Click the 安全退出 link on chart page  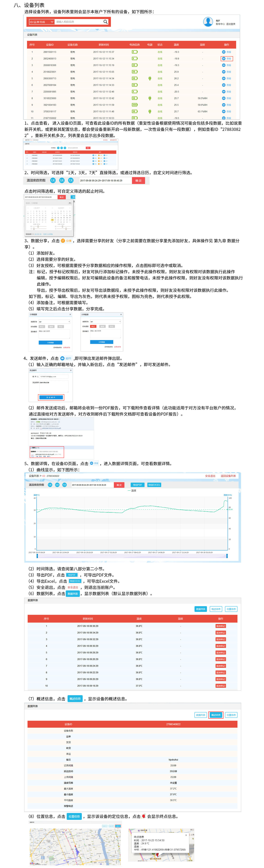coord(210,476)
